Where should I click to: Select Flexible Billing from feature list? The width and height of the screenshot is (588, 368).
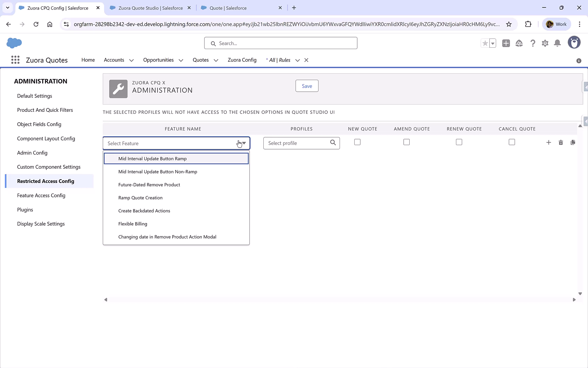point(133,224)
